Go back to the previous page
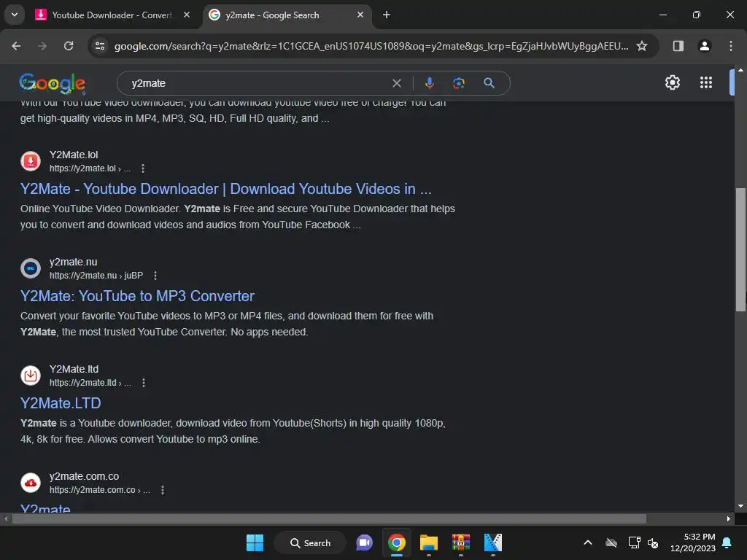The height and width of the screenshot is (560, 747). tap(16, 46)
